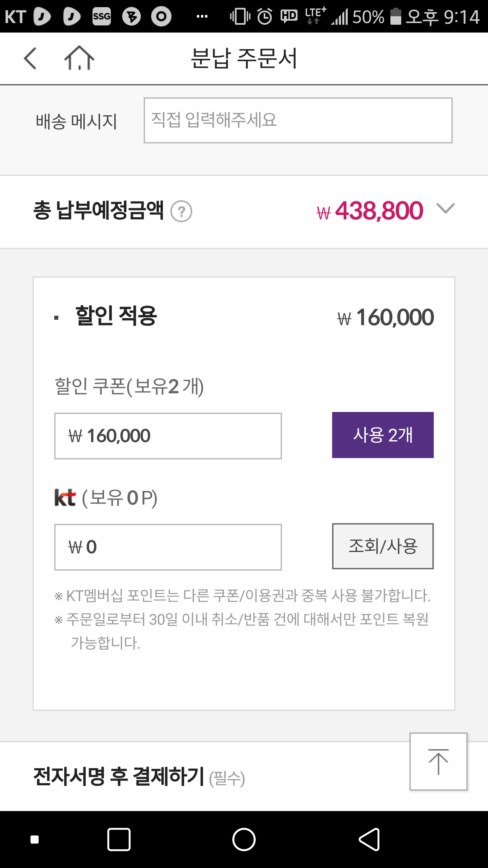Tap the delivery message input field
The height and width of the screenshot is (868, 488).
[298, 120]
